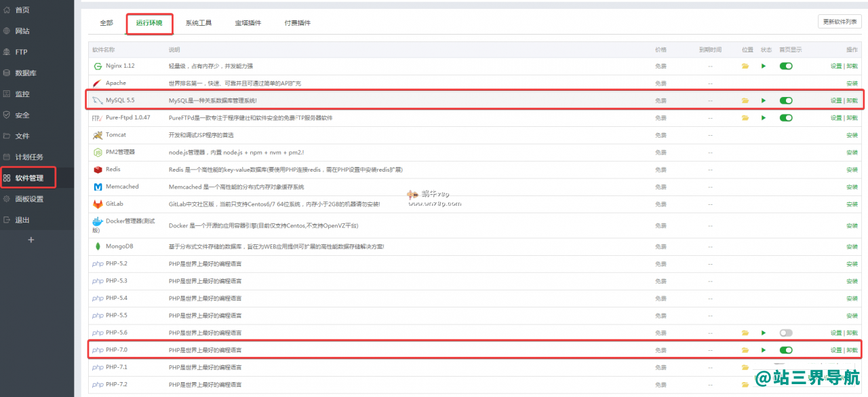Select the 运行环境 tab
This screenshot has width=868, height=397.
pyautogui.click(x=149, y=23)
